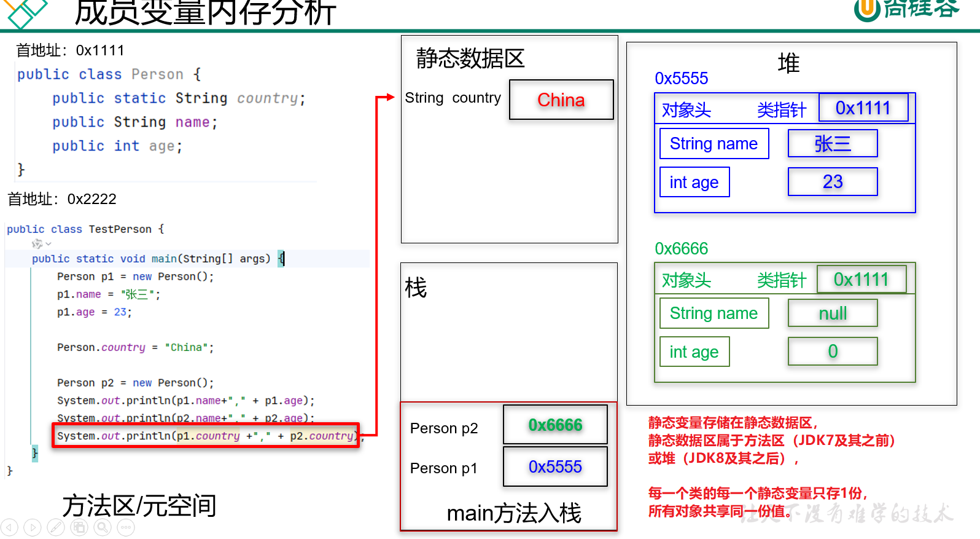Click the note 每一个类的每一个静态变量只存1份
Image resolution: width=980 pixels, height=539 pixels.
coord(758,494)
